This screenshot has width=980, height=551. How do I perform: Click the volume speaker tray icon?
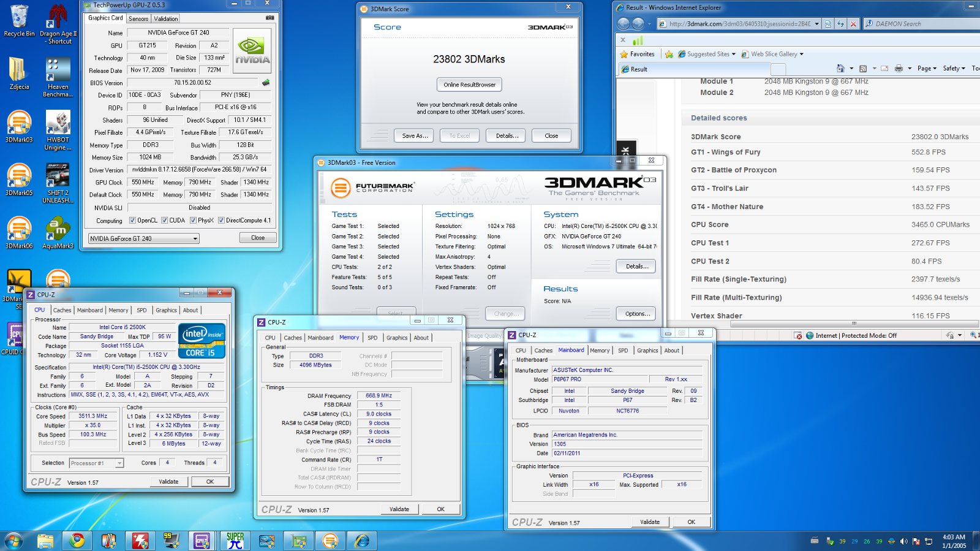903,541
